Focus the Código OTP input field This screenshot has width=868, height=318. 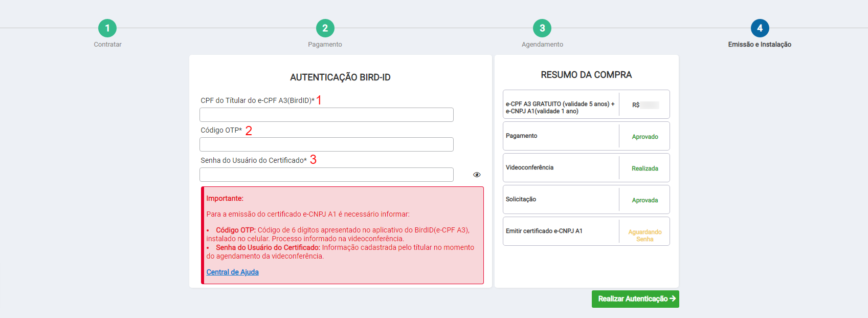tap(326, 144)
